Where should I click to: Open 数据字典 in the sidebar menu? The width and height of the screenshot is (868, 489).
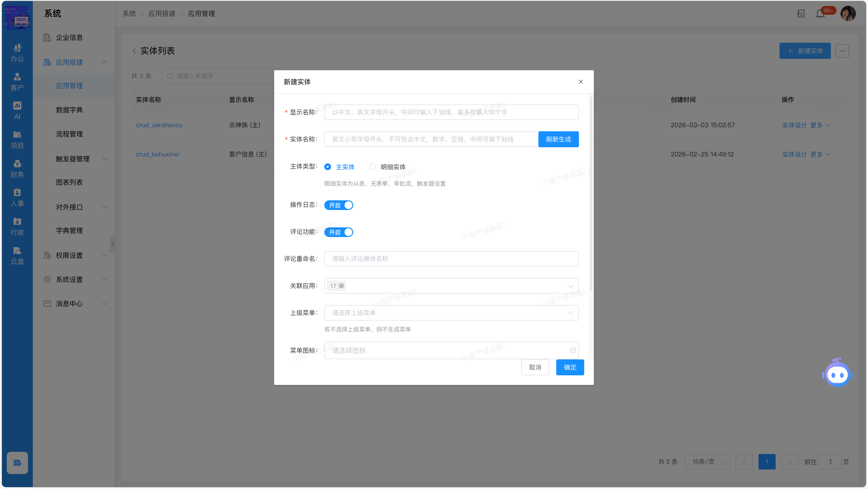click(69, 110)
